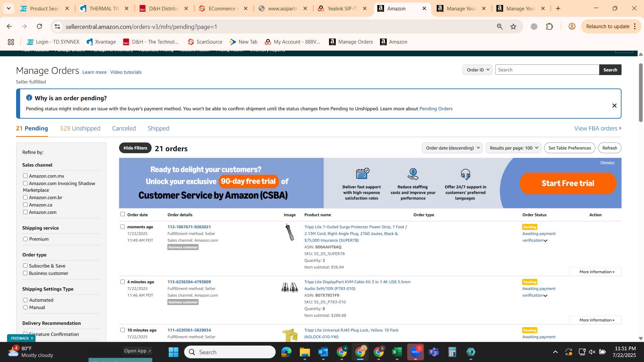Screen dimensions: 644x362
Task: Refresh the orders list
Action: tap(609, 148)
